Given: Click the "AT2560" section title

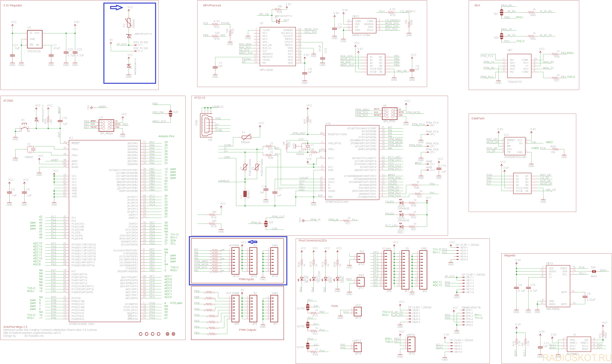Looking at the screenshot, I should (8, 101).
